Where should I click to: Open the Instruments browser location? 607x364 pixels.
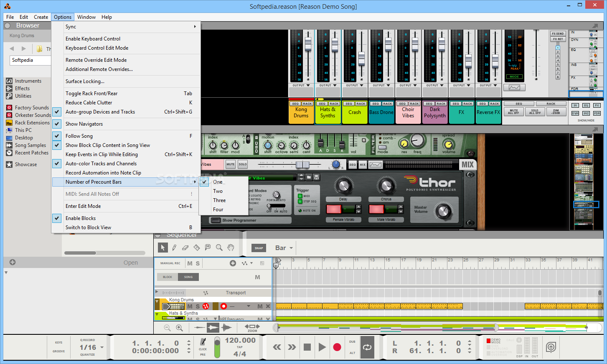(28, 81)
